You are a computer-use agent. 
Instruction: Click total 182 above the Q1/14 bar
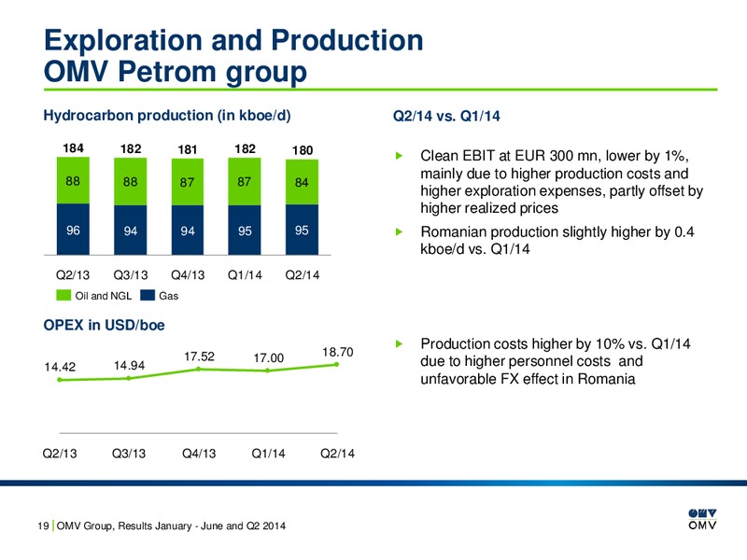pyautogui.click(x=245, y=148)
